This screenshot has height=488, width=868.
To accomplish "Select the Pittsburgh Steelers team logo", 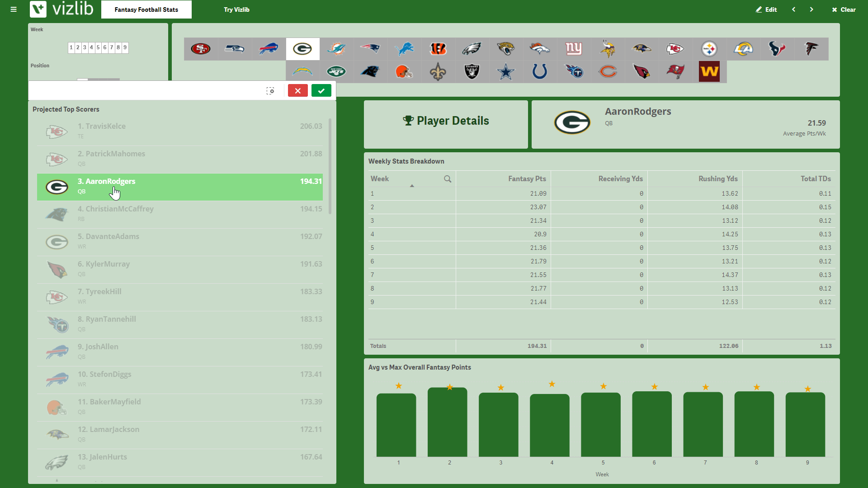I will point(709,49).
